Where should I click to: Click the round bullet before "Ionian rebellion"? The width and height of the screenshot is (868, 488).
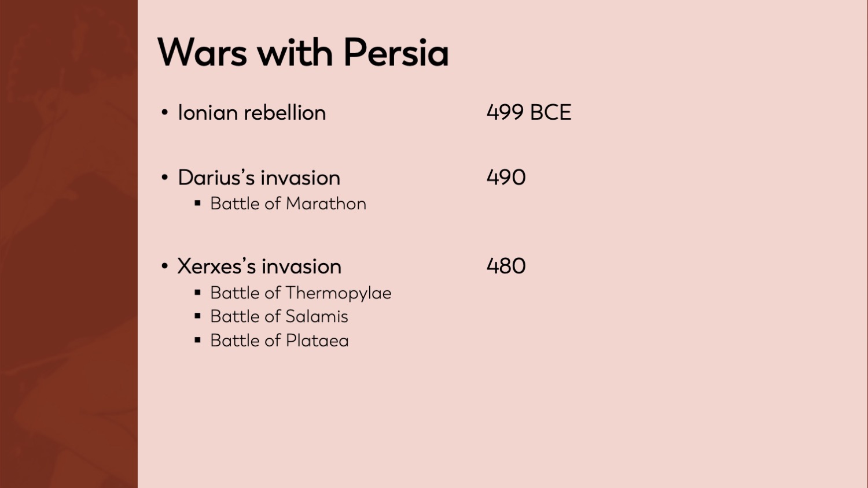click(165, 113)
